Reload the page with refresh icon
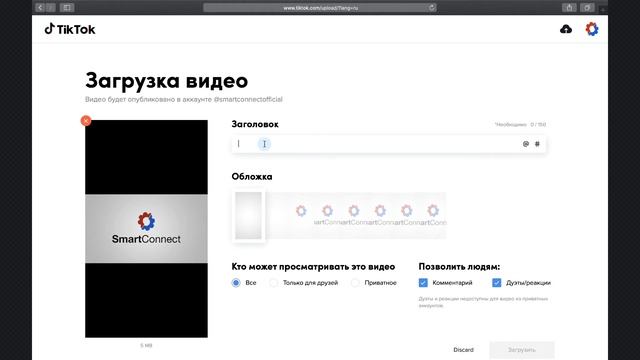 431,7
